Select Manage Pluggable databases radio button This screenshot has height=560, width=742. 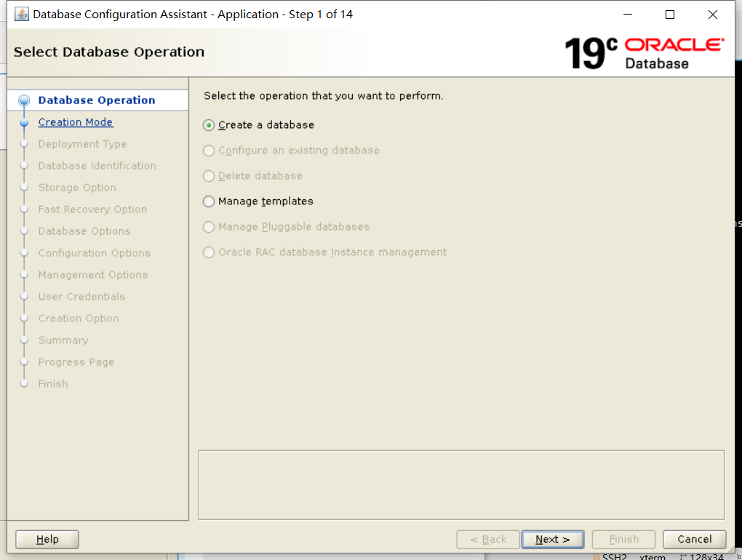click(x=209, y=227)
